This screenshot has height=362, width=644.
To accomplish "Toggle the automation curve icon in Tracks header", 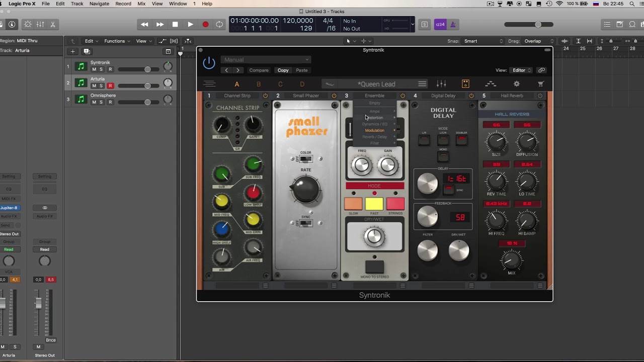I will coord(162,41).
